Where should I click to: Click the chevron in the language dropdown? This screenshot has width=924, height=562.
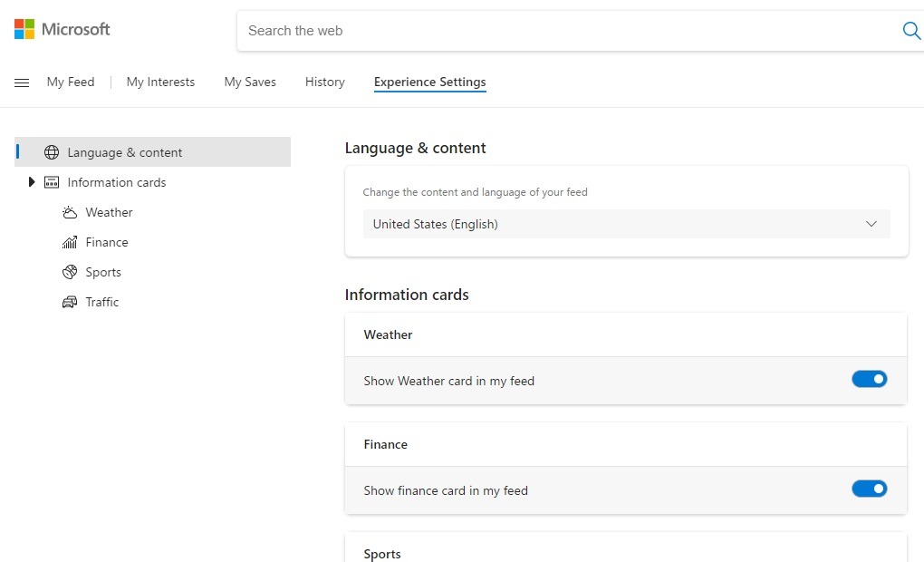click(871, 224)
